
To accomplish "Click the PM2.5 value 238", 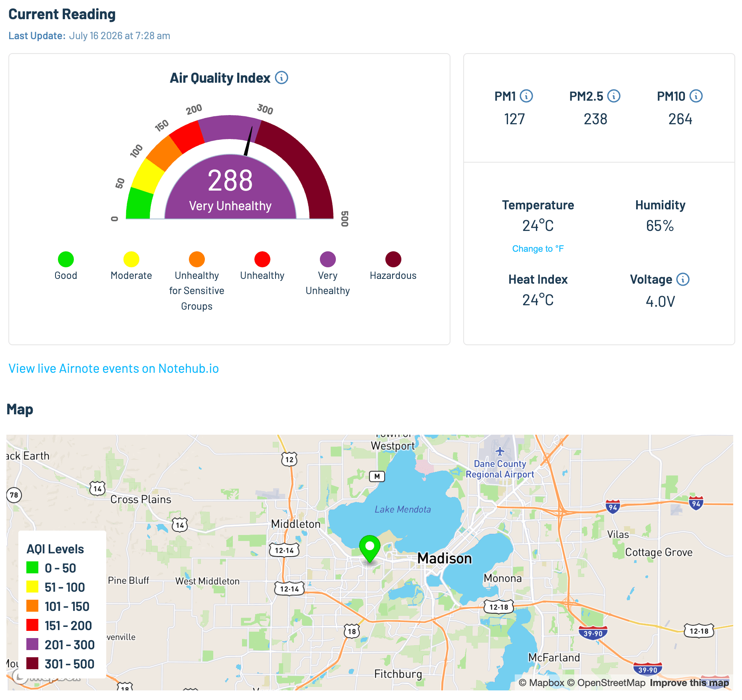I will pos(595,119).
